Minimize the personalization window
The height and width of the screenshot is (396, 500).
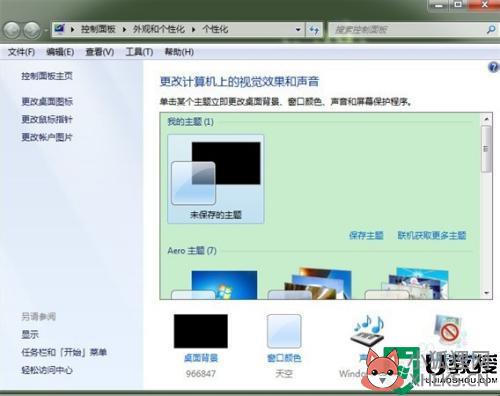click(439, 5)
